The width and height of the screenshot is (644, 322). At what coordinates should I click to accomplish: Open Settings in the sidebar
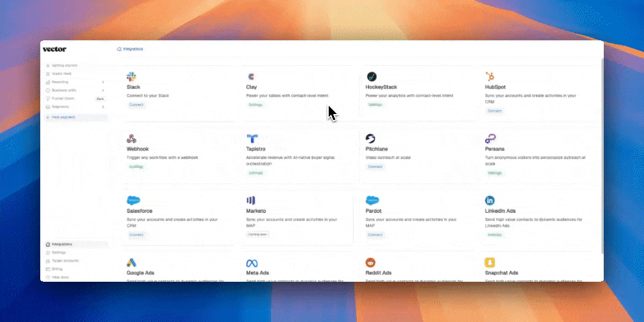pyautogui.click(x=76, y=253)
